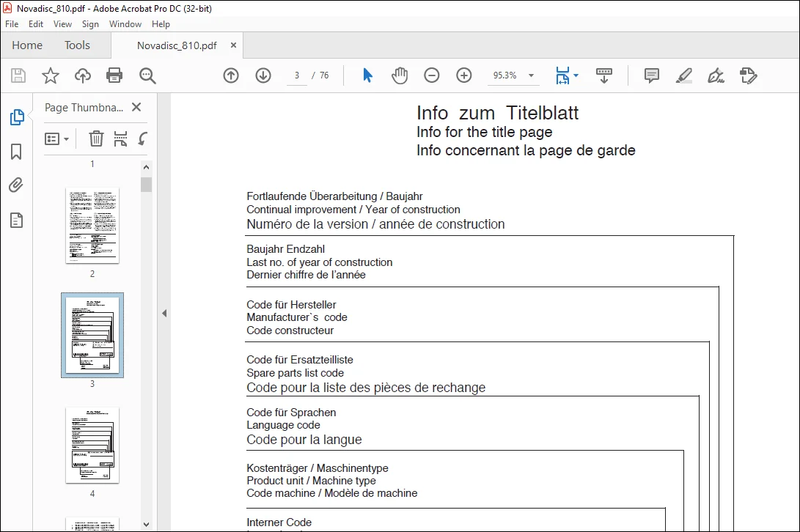Open the File menu
This screenshot has width=800, height=532.
coord(12,24)
